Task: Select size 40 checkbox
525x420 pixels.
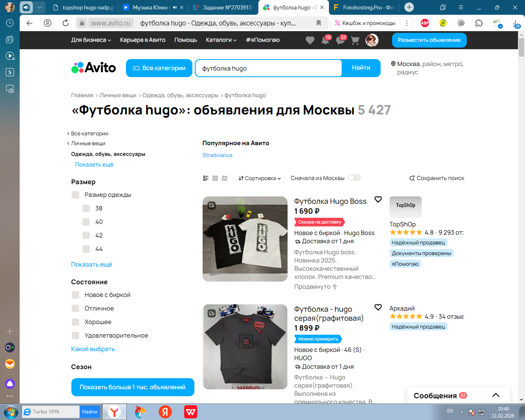Action: [x=86, y=222]
